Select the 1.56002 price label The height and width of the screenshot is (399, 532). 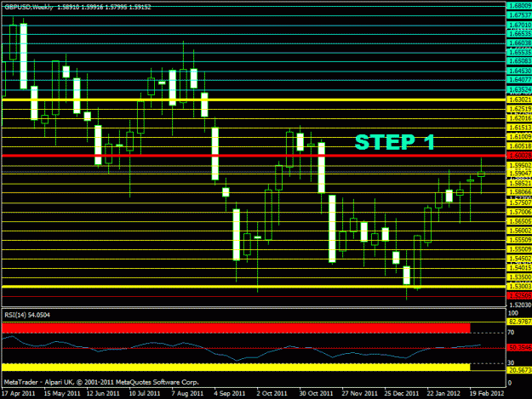519,231
